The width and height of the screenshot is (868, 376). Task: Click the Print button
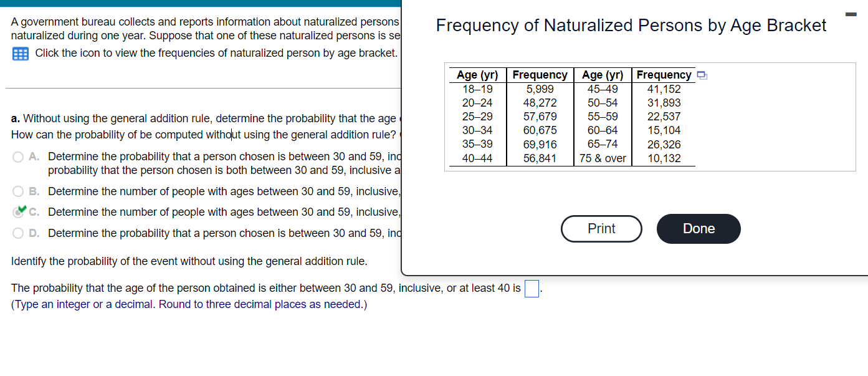(601, 229)
